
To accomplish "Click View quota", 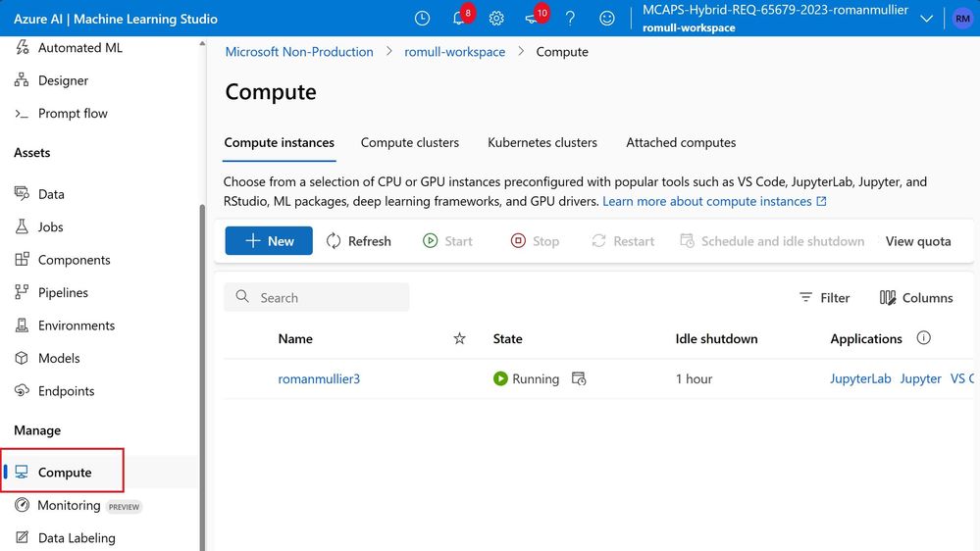I will pos(918,241).
